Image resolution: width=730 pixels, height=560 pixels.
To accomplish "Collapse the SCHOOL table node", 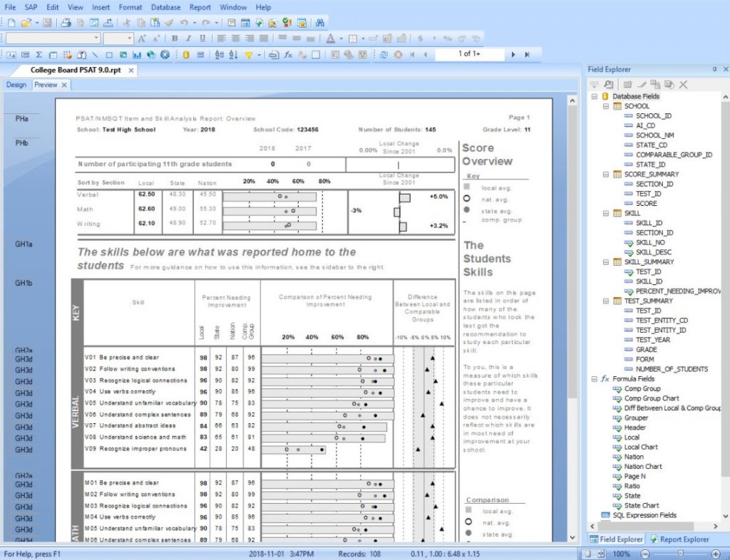I will tap(605, 106).
